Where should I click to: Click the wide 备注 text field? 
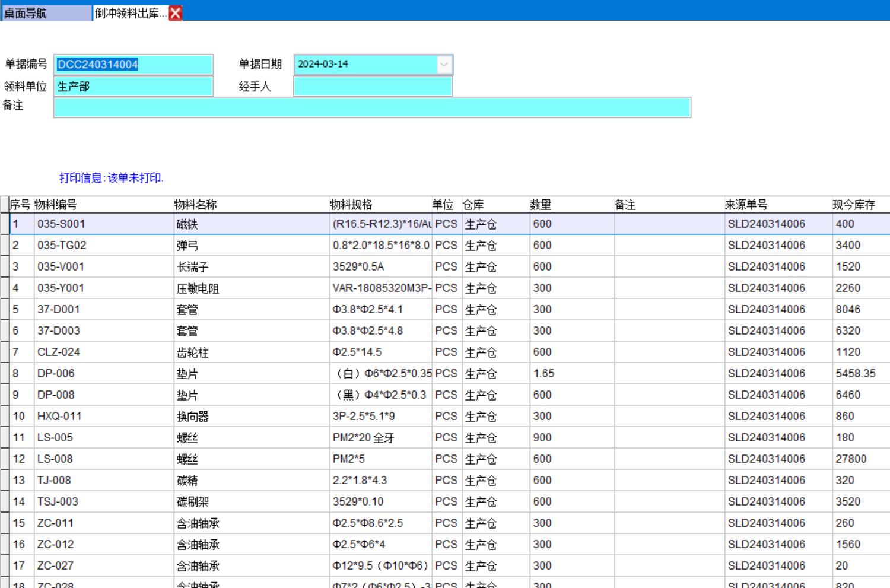pos(373,108)
